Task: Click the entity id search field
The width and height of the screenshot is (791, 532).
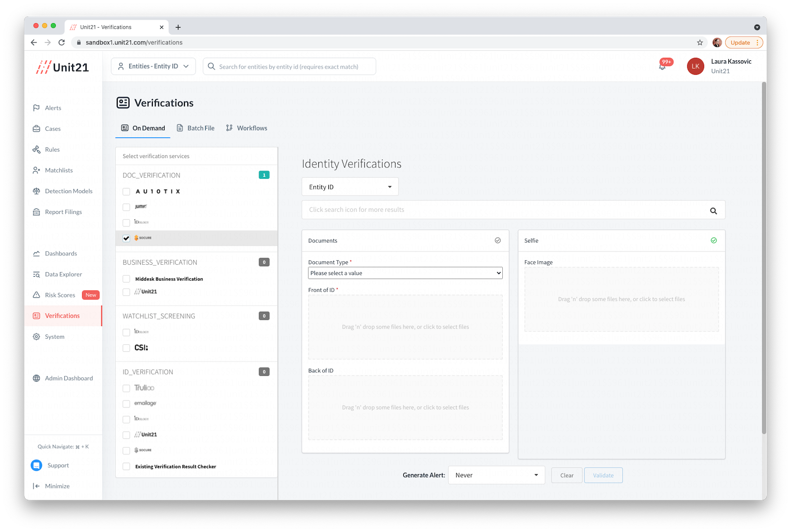Action: (x=289, y=66)
